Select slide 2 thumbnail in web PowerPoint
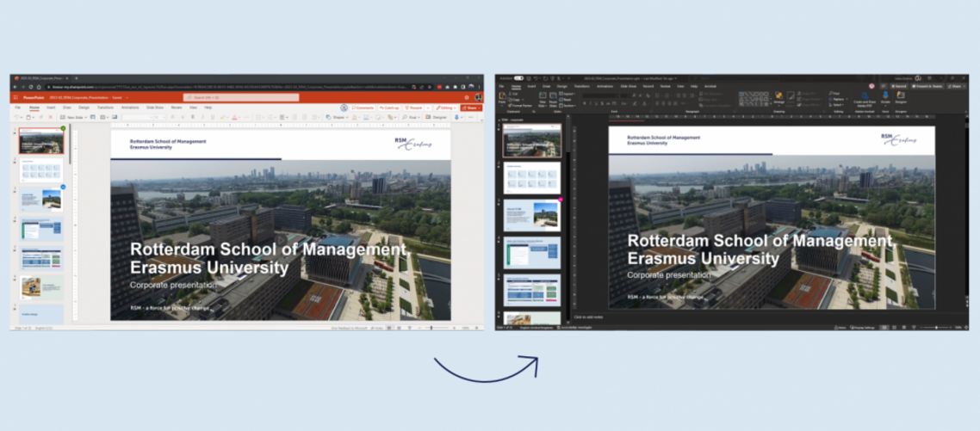Viewport: 980px width, 431px height. click(41, 169)
